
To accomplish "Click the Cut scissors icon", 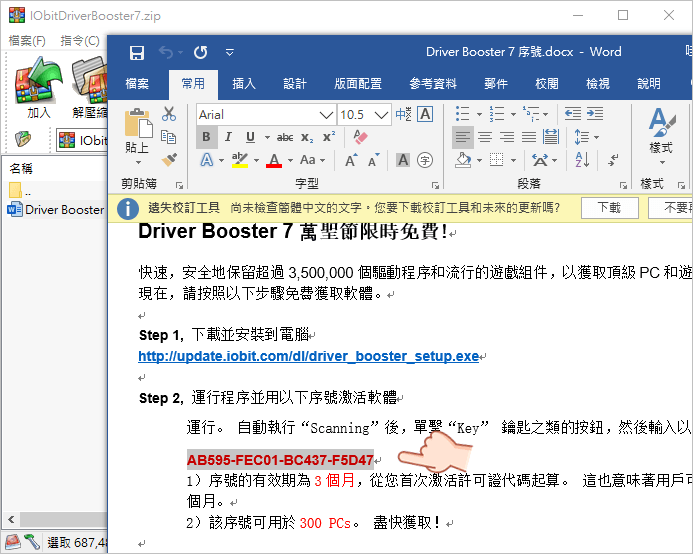I will tap(169, 114).
